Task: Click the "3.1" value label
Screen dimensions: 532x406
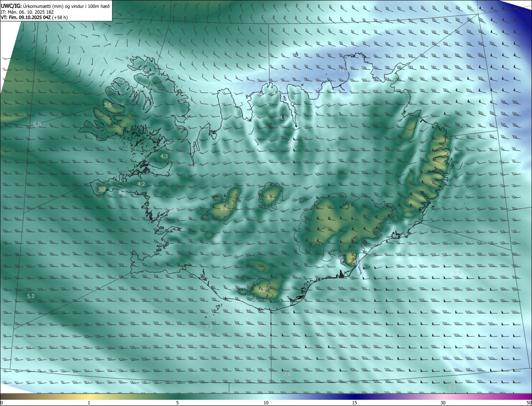Action: pyautogui.click(x=271, y=198)
